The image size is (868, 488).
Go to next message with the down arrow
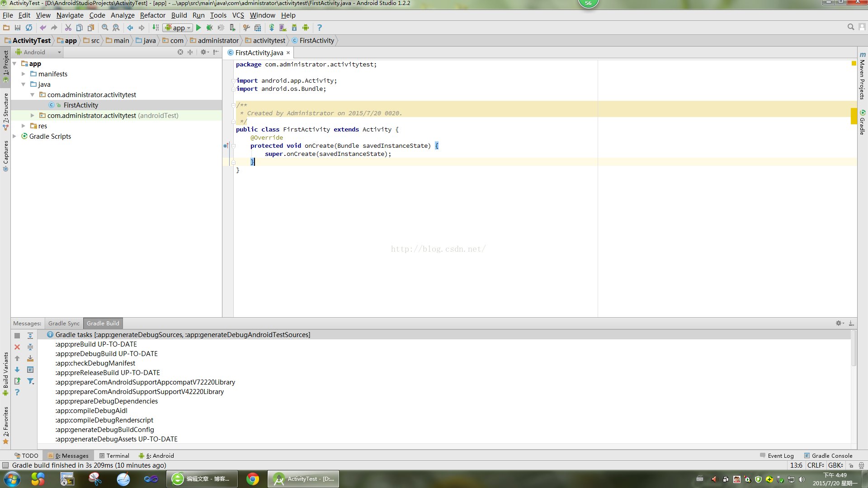click(17, 370)
